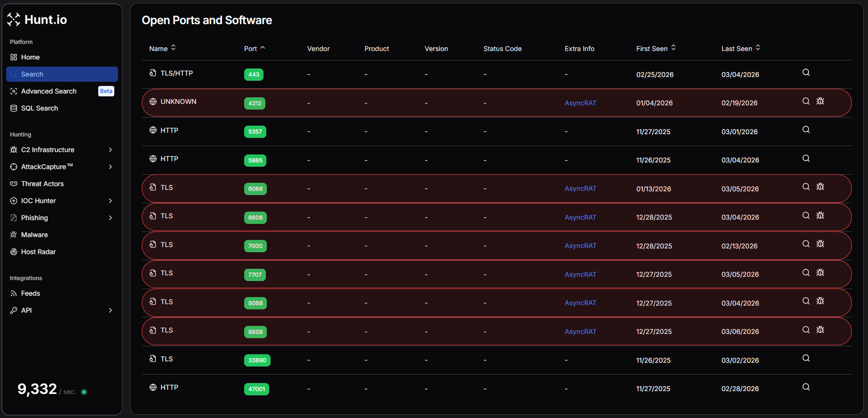Open malware bug icon on port 8808 row

[x=820, y=330]
